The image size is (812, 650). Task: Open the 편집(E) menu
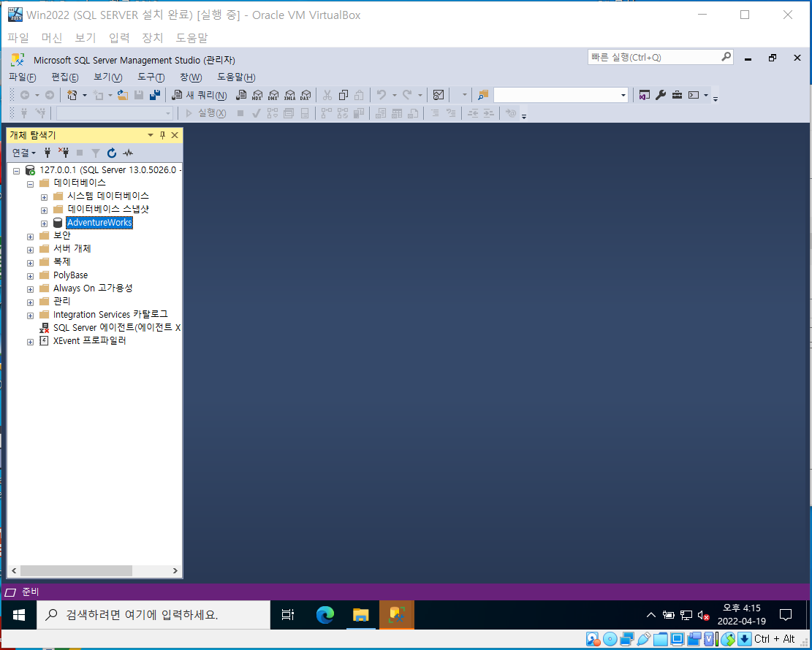point(65,77)
